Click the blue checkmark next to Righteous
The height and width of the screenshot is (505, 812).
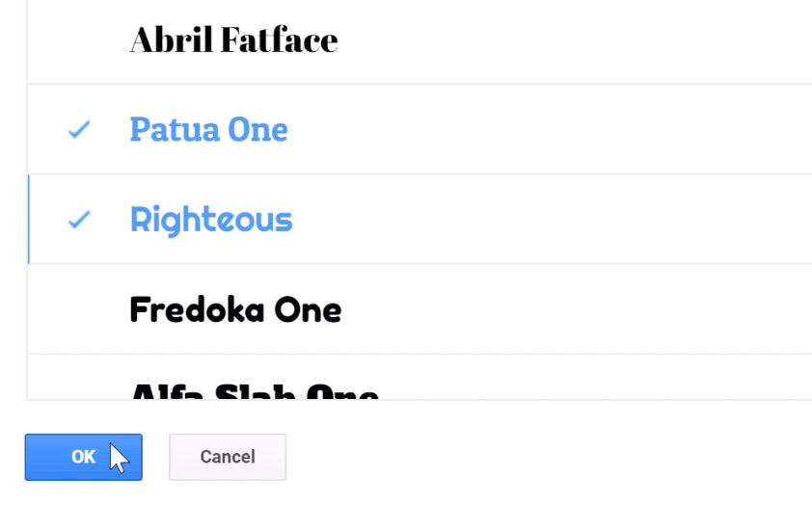(x=79, y=220)
